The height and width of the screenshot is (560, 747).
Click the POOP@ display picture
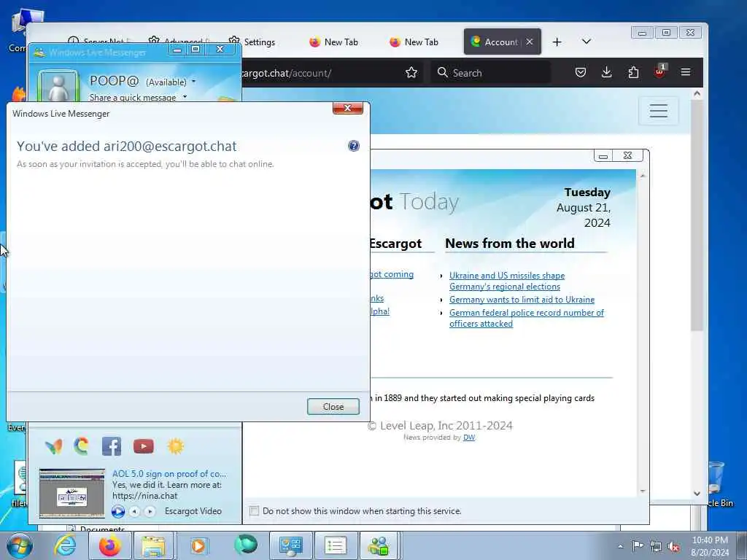click(x=58, y=87)
